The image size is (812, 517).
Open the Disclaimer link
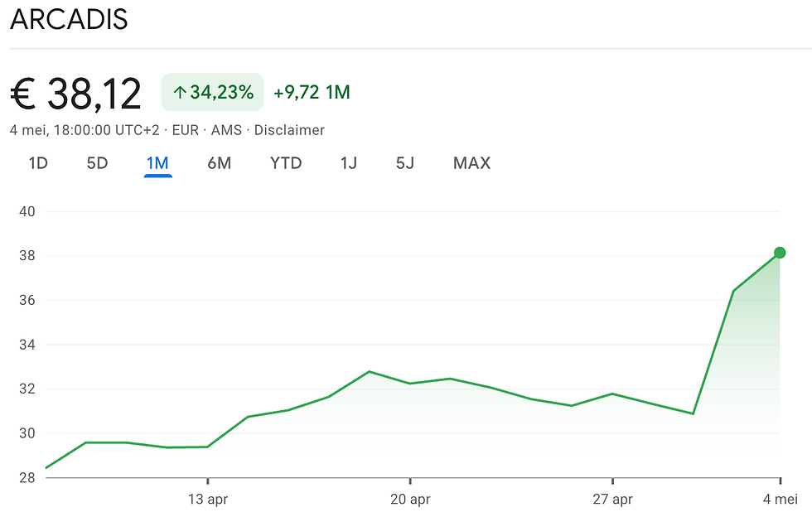[289, 130]
